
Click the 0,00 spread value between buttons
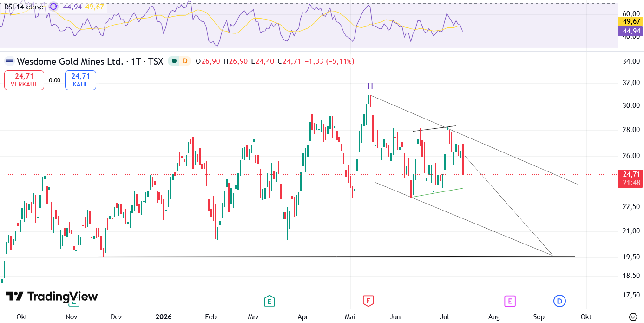tap(54, 80)
